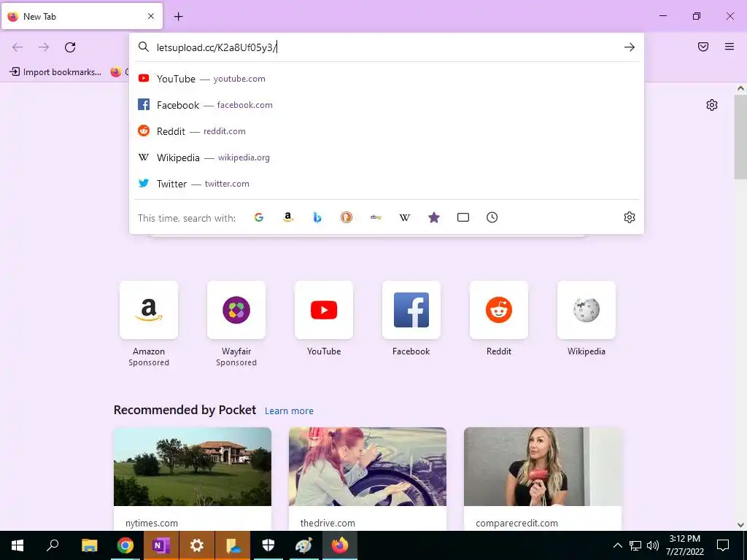747x560 pixels.
Task: Open Windows taskbar search
Action: pyautogui.click(x=53, y=545)
